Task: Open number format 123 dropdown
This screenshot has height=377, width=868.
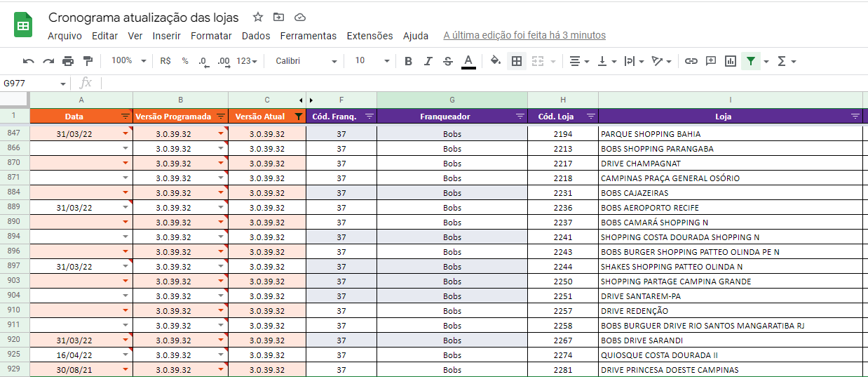Action: [247, 61]
